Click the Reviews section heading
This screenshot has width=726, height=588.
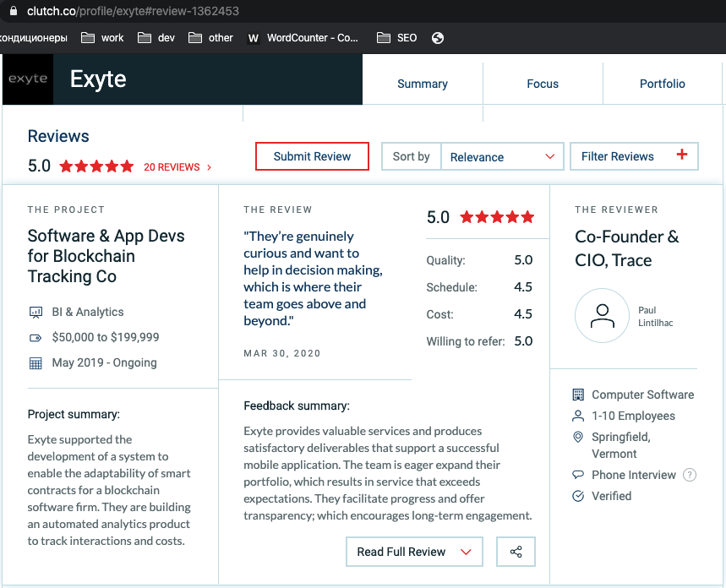58,136
